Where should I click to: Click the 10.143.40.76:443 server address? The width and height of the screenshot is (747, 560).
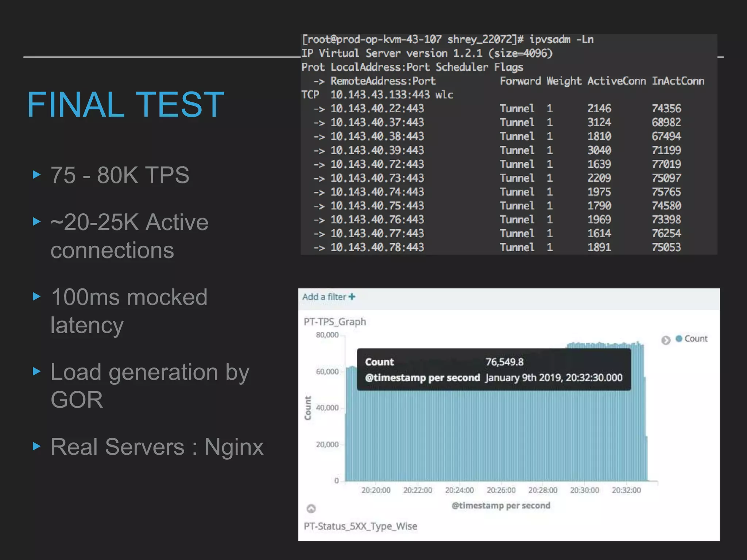pyautogui.click(x=377, y=219)
